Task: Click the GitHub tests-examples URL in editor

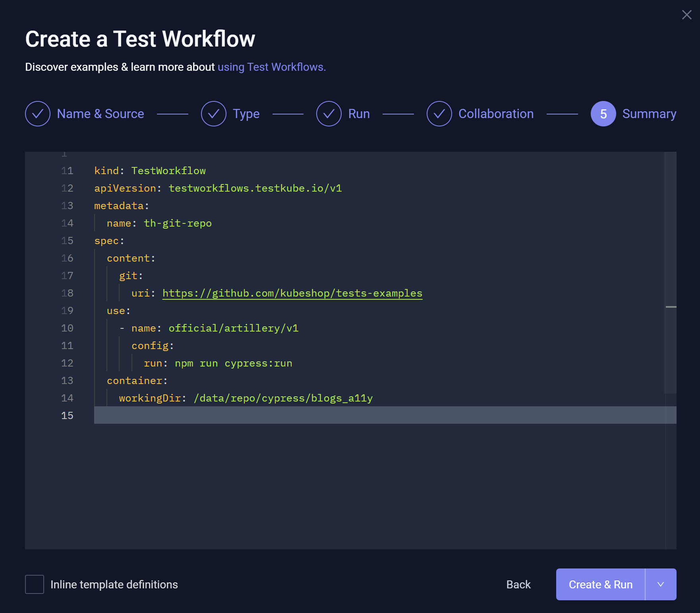Action: (292, 293)
